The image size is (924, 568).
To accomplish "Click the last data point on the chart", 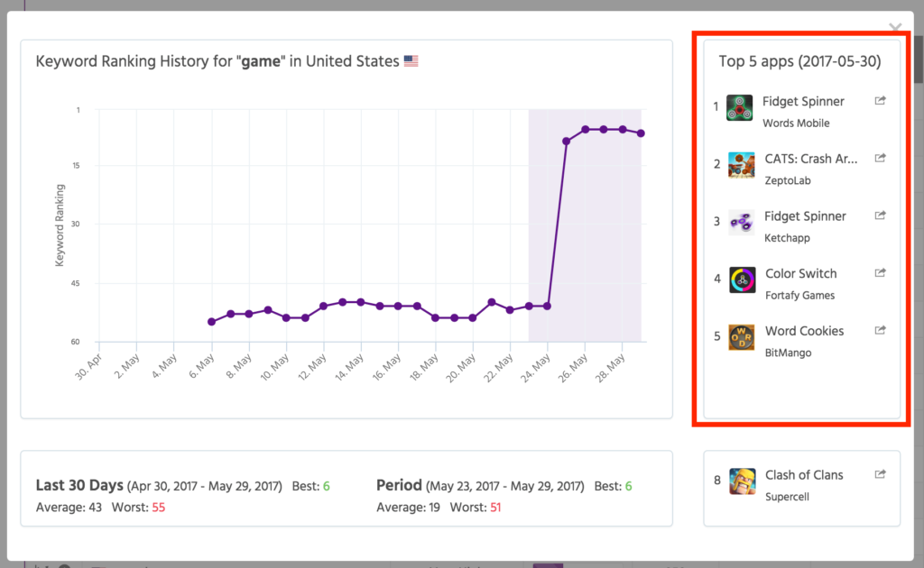I will tap(641, 133).
